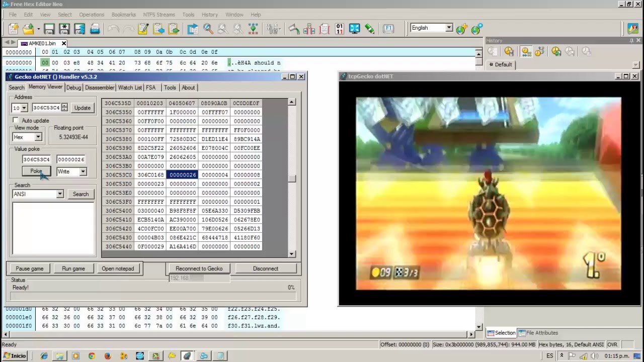Click the Disconnect button
The image size is (644, 362).
point(266,268)
